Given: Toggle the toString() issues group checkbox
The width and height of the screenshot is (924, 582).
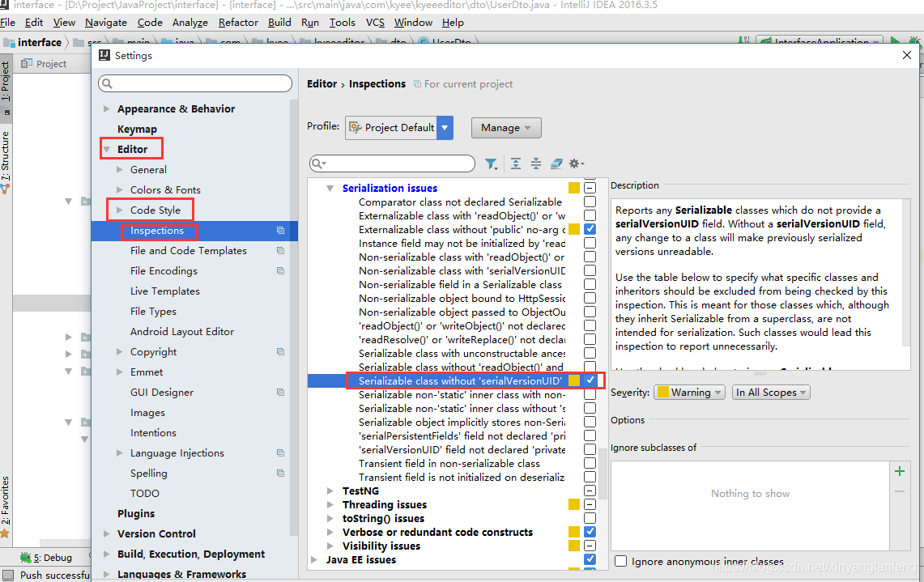Looking at the screenshot, I should coord(590,518).
